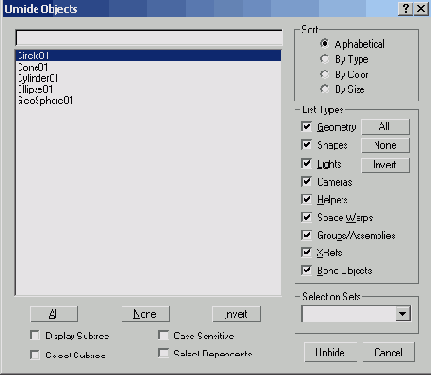Disable the Cameras list type
Image resolution: width=431 pixels, height=375 pixels.
[x=306, y=182]
